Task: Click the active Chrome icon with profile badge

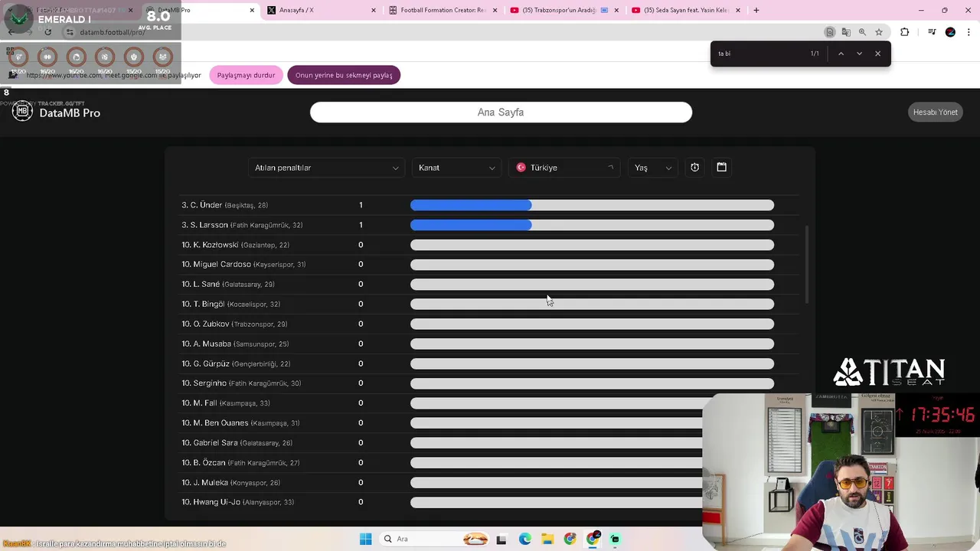Action: pos(593,539)
